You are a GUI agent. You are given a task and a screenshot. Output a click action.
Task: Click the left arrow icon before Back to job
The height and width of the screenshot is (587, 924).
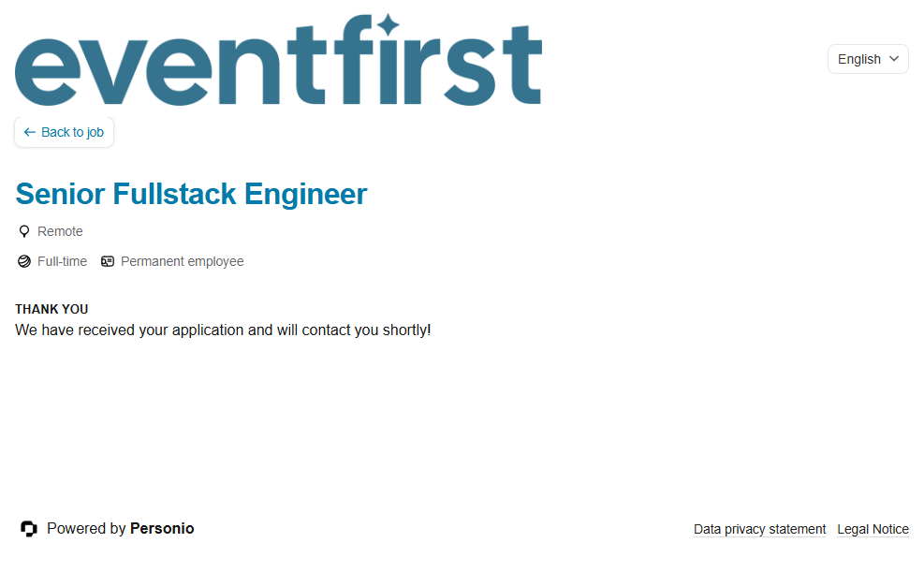30,132
